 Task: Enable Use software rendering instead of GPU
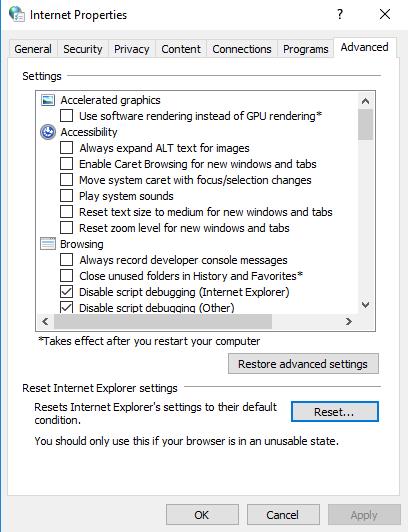[x=66, y=116]
